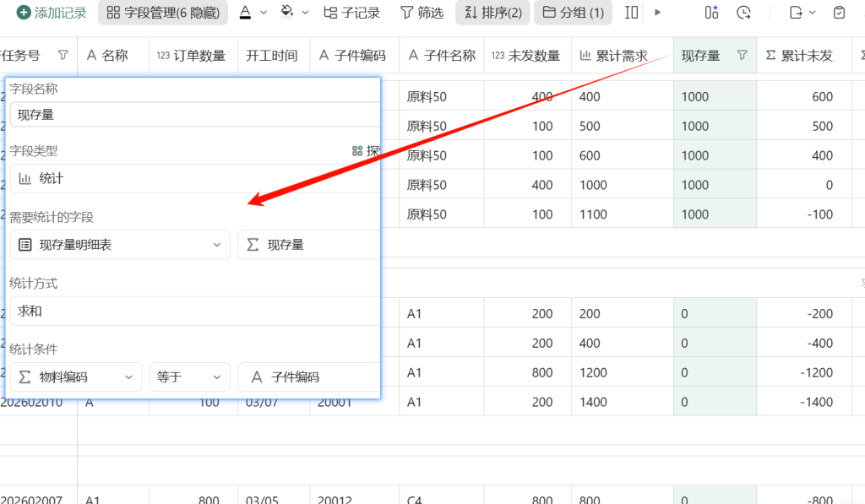Click the AI sparkle layout icon
Image resolution: width=865 pixels, height=504 pixels.
pyautogui.click(x=711, y=12)
